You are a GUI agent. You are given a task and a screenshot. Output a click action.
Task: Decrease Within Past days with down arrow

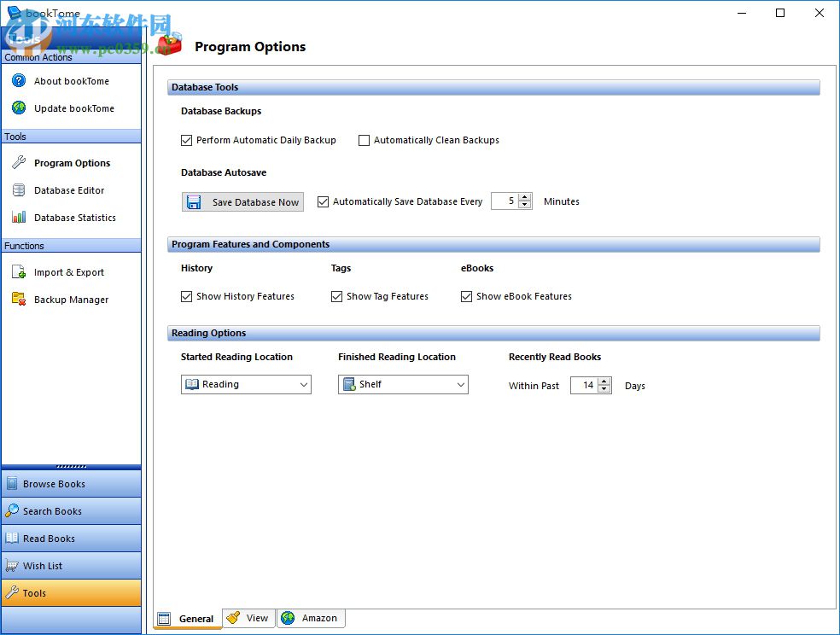click(604, 389)
